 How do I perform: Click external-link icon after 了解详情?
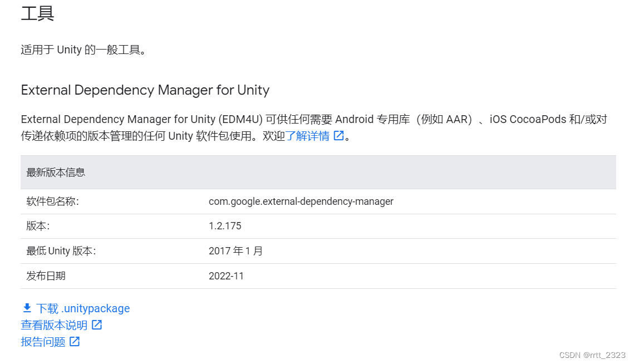[x=338, y=135]
